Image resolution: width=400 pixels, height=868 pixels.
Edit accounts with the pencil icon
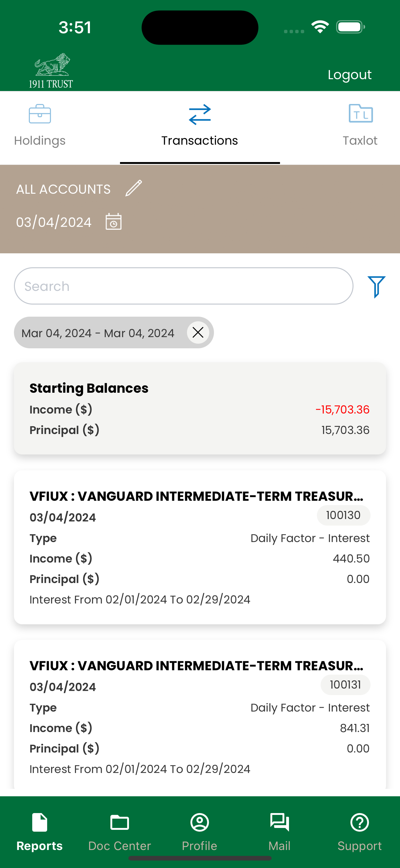click(x=134, y=188)
